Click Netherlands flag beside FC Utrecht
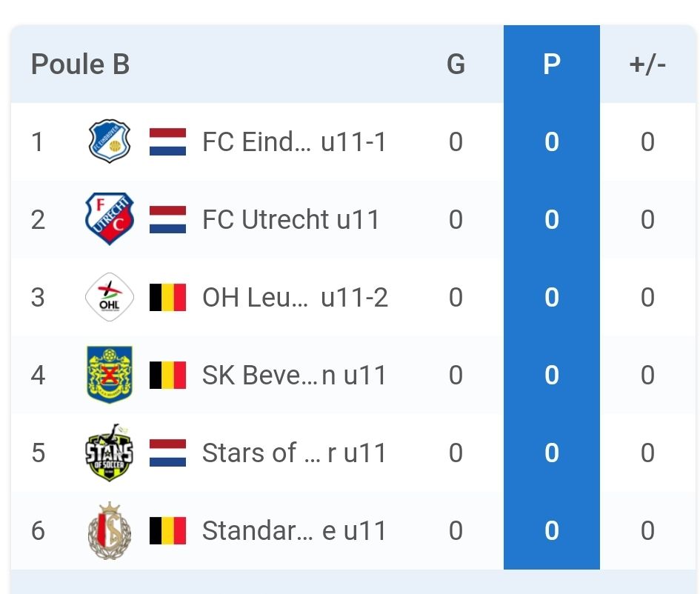The width and height of the screenshot is (700, 594). pos(167,219)
